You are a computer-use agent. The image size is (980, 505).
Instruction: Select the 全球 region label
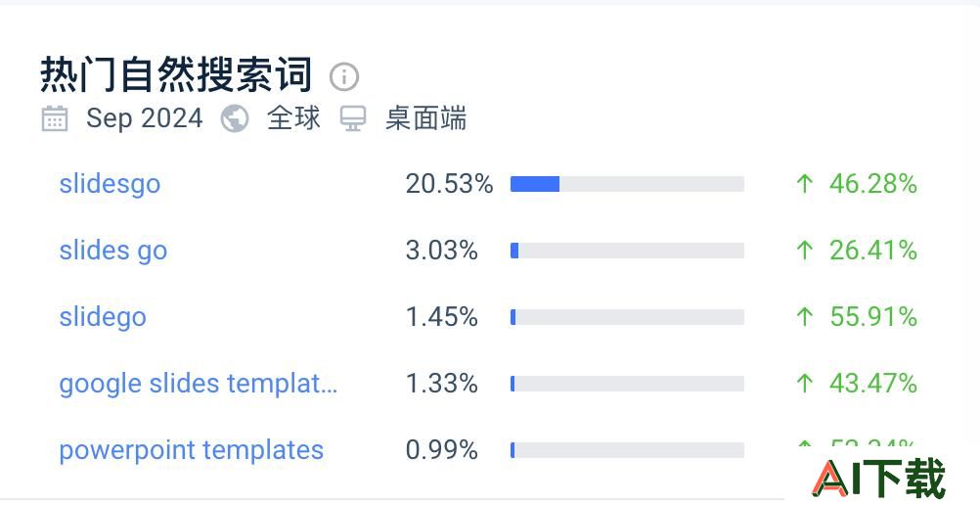(x=293, y=118)
